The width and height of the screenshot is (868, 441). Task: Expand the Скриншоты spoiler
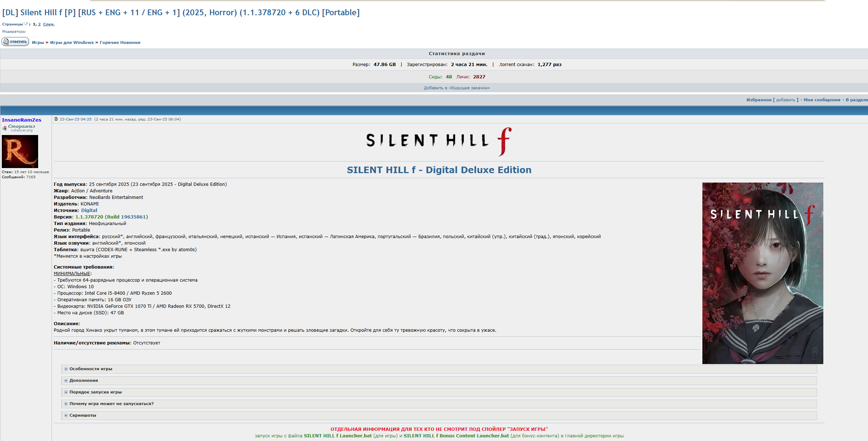[x=83, y=415]
